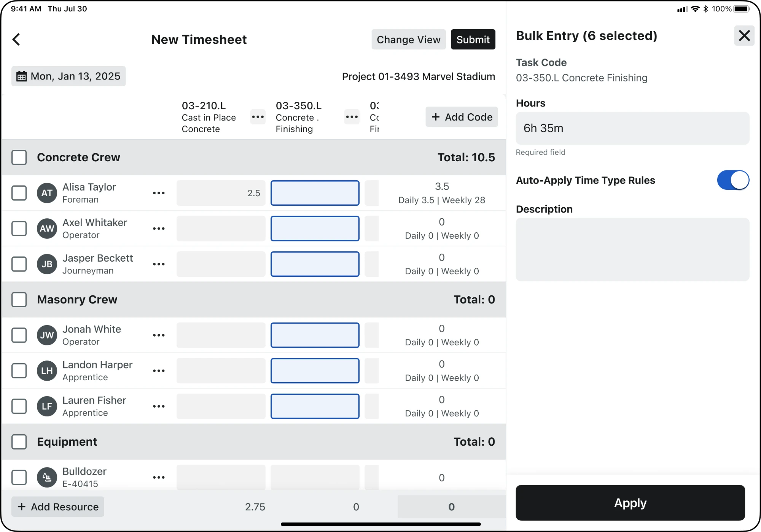The width and height of the screenshot is (761, 532).
Task: Turn off Auto-Apply Time Type Rules
Action: pos(733,180)
